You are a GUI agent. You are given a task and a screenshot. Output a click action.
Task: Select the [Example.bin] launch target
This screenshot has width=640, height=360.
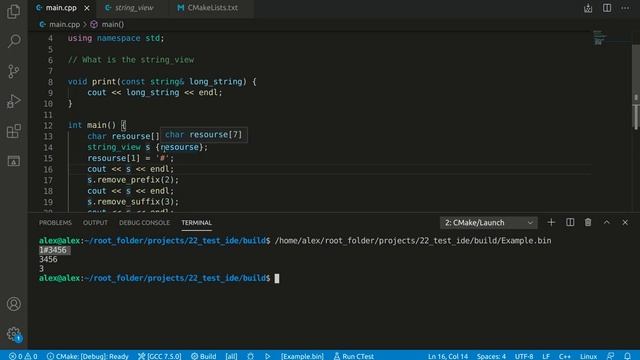pyautogui.click(x=302, y=356)
